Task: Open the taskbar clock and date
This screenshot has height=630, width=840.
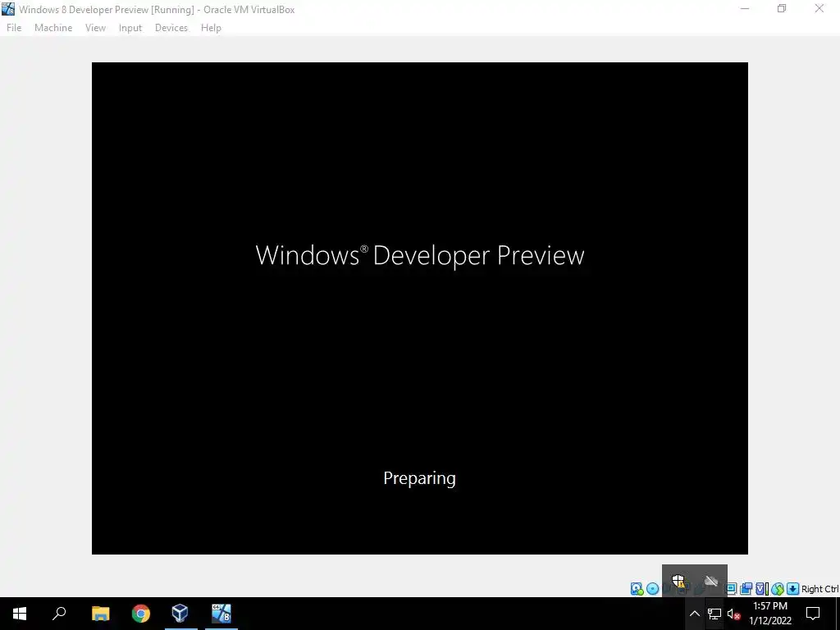Action: [x=770, y=614]
